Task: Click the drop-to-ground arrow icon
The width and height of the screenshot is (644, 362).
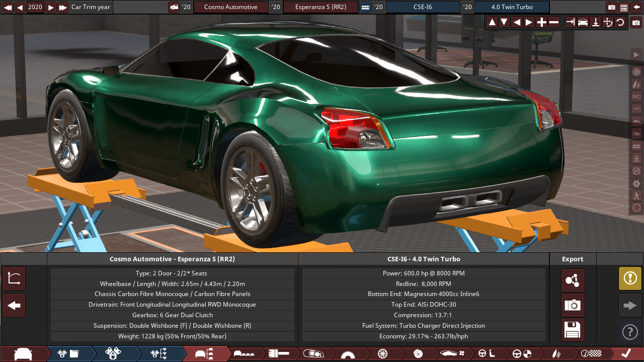Action: (x=595, y=22)
